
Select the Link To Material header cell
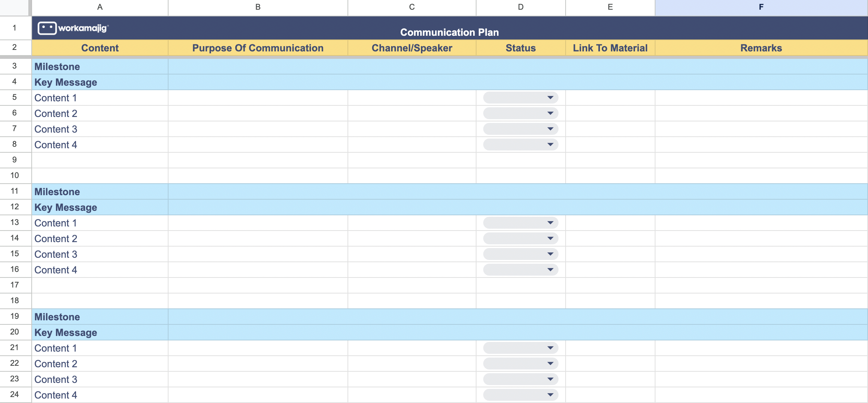(x=610, y=48)
